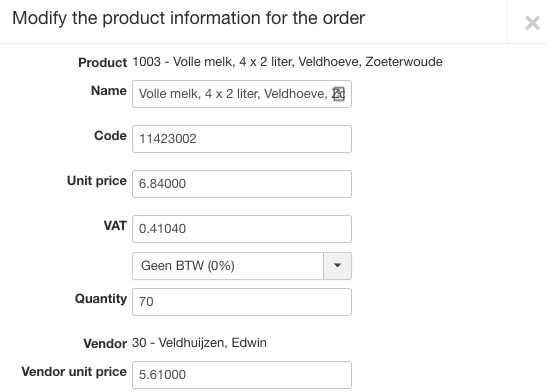Click into the Unit price field 6.84000
This screenshot has width=547, height=392.
242,184
